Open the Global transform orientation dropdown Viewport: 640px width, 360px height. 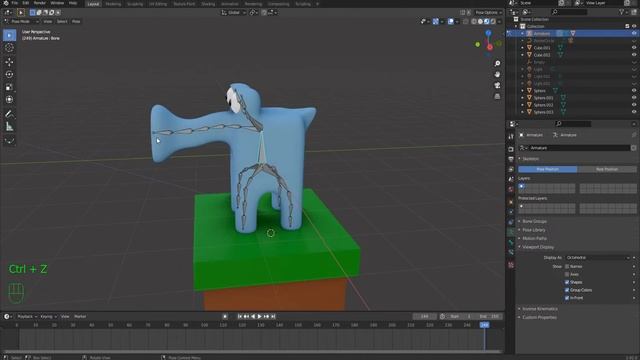pyautogui.click(x=234, y=13)
